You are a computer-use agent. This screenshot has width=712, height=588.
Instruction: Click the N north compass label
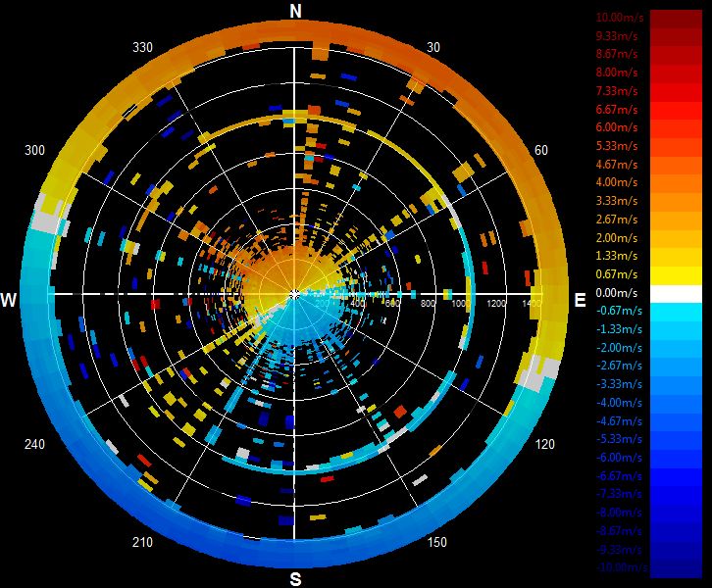(295, 11)
